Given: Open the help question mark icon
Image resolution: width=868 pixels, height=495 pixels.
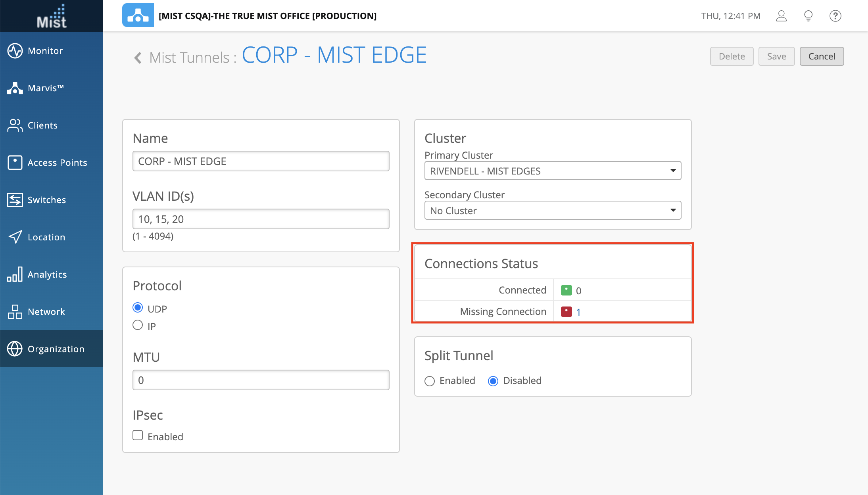Looking at the screenshot, I should pyautogui.click(x=835, y=16).
